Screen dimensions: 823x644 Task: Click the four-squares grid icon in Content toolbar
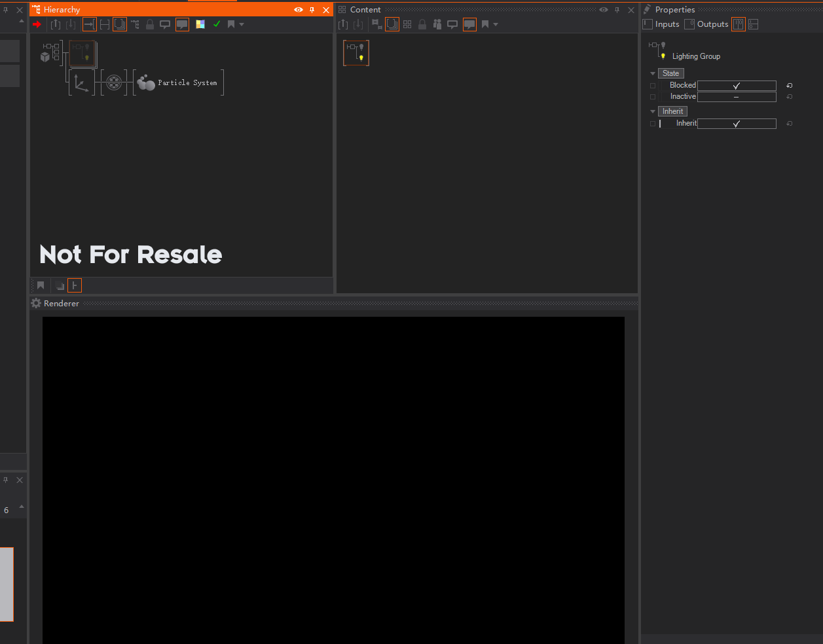coord(407,24)
